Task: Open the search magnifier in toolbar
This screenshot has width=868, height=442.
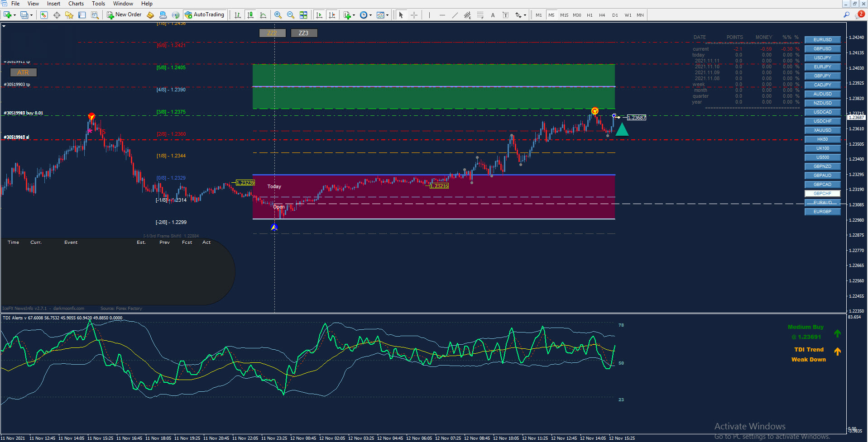Action: click(x=846, y=15)
